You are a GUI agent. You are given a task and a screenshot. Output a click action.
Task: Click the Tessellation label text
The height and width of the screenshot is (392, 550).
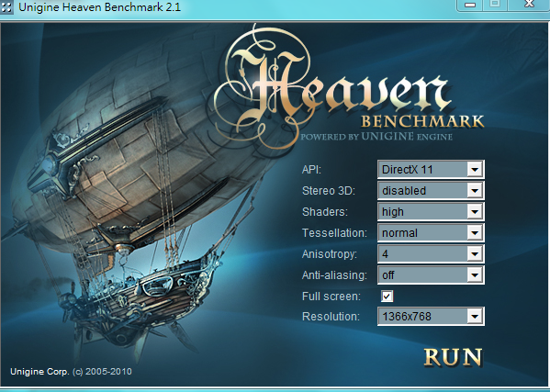pos(334,233)
